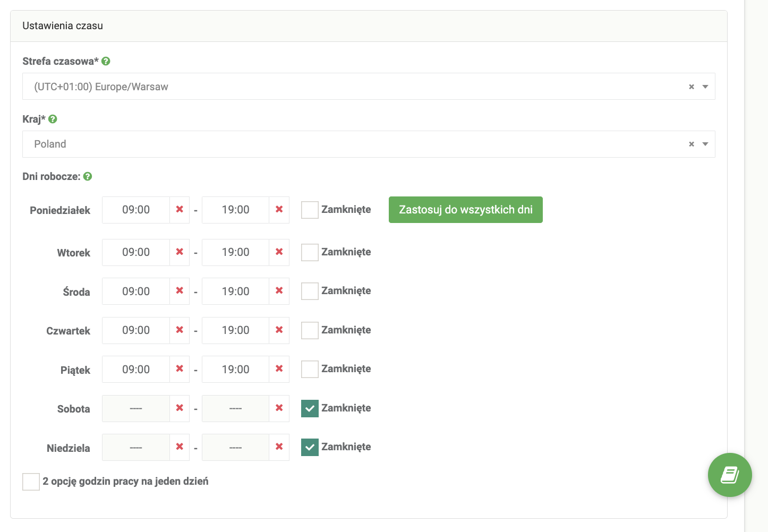
Task: Edit Czwartek end time 19:00
Action: 236,330
